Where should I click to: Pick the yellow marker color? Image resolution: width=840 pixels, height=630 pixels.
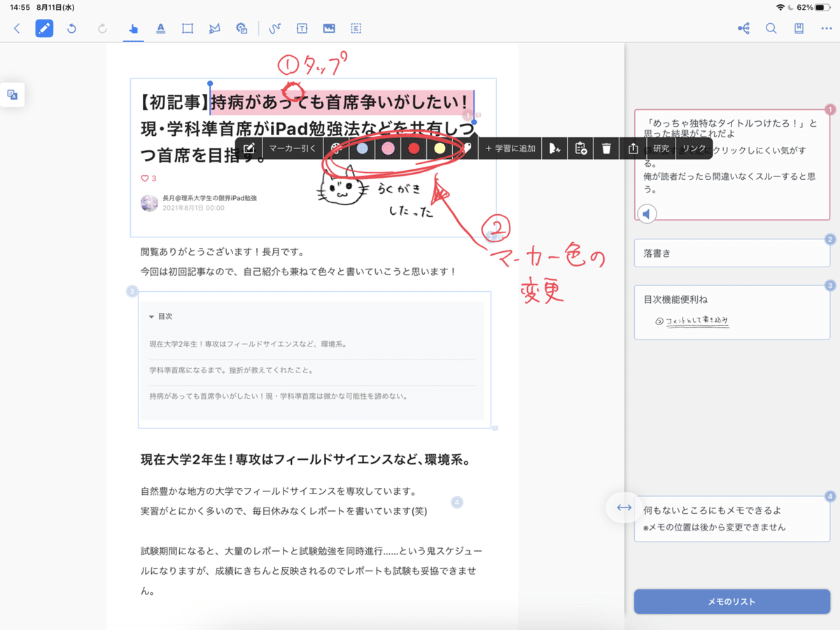point(440,148)
